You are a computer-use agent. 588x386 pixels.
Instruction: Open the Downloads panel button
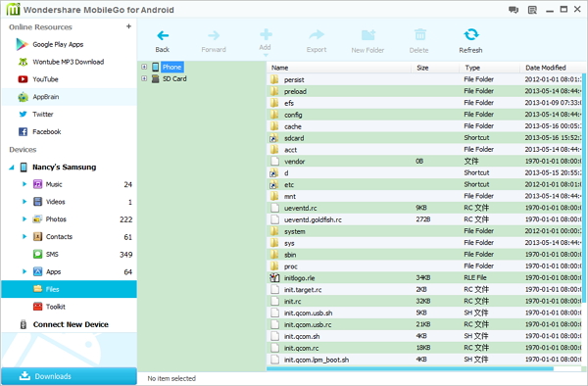pyautogui.click(x=69, y=376)
